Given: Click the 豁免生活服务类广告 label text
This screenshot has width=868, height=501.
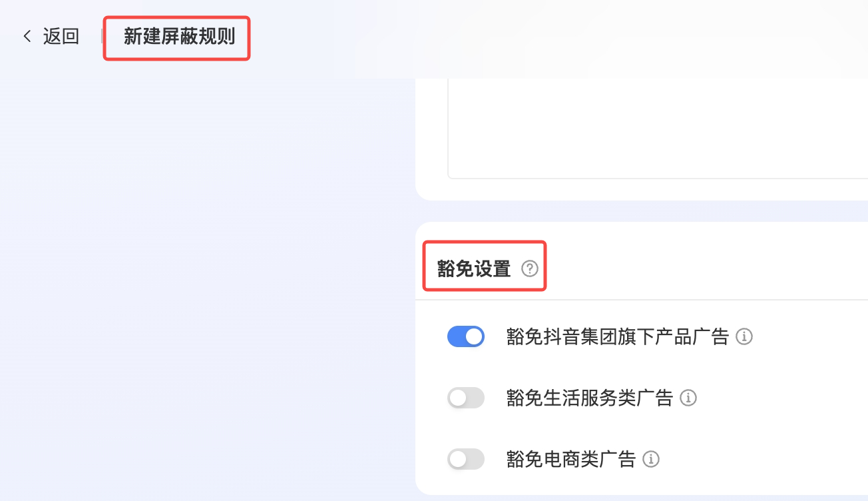Looking at the screenshot, I should [x=589, y=398].
